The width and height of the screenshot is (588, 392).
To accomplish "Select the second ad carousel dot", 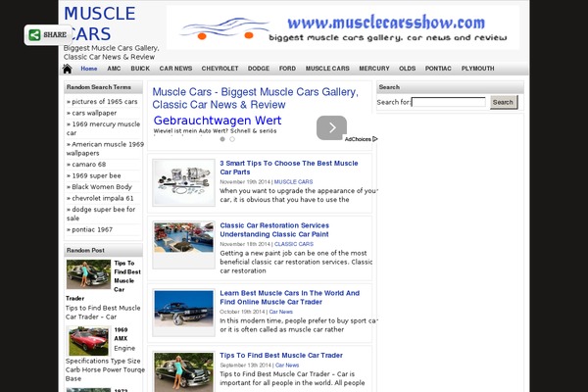I will pos(232,139).
